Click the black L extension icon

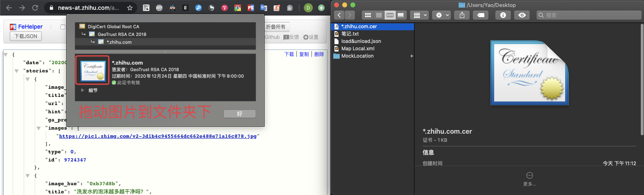(185, 8)
